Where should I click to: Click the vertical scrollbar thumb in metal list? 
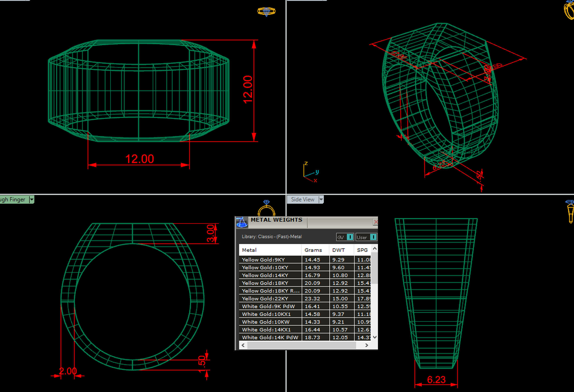pyautogui.click(x=375, y=268)
